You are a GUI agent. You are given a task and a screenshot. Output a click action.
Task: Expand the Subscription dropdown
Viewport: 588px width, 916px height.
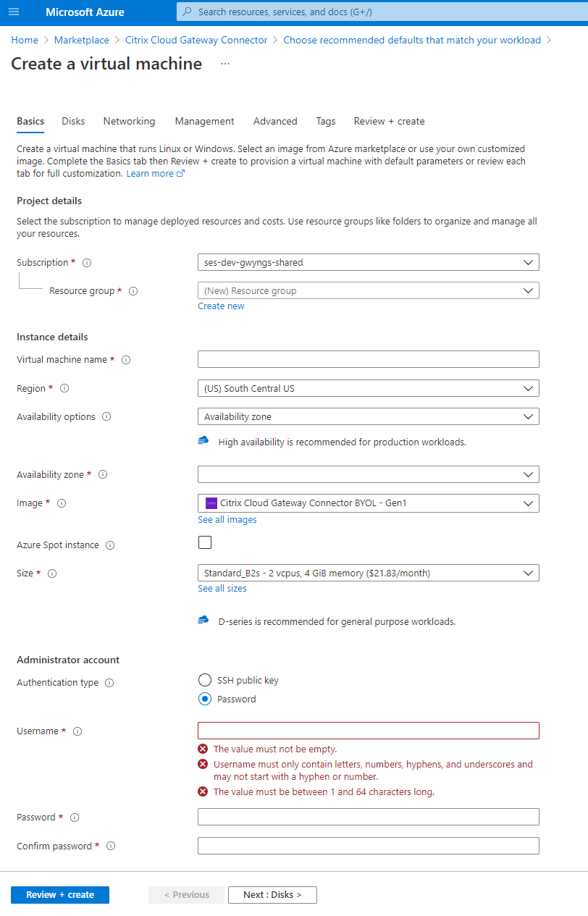tap(368, 262)
